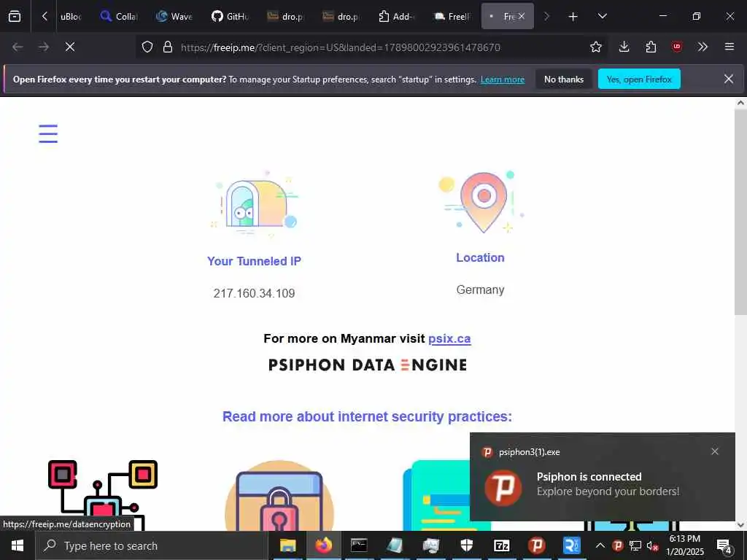Click the Location map pin illustration
Viewport: 747px width, 560px height.
click(481, 202)
